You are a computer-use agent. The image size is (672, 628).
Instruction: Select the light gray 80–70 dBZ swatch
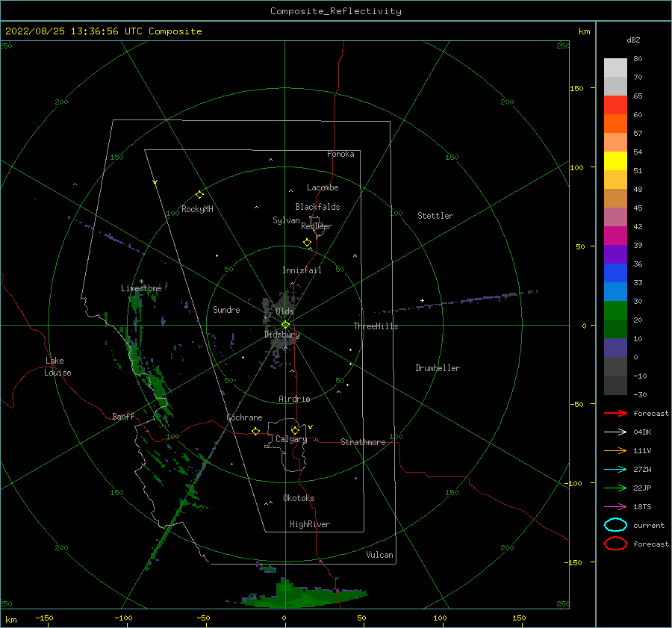[x=615, y=68]
